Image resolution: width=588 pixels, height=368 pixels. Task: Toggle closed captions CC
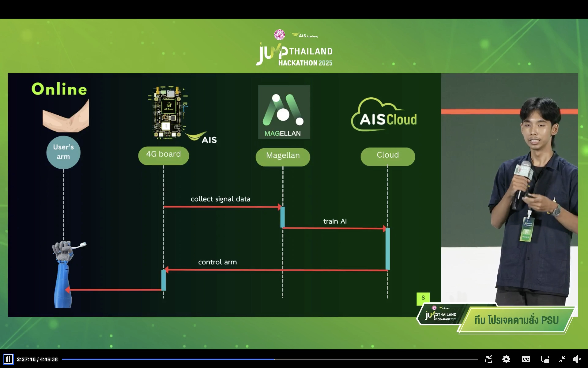tap(526, 359)
